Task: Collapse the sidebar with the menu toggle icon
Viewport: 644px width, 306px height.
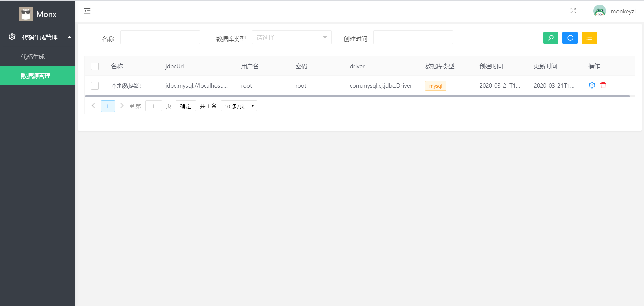Action: click(87, 11)
